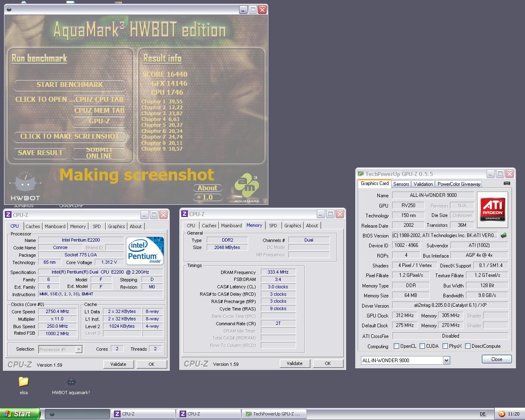Screen dimensions: 525x420
Task: Open HWBOT aquamark3 desktop shortcut
Action: point(71,386)
